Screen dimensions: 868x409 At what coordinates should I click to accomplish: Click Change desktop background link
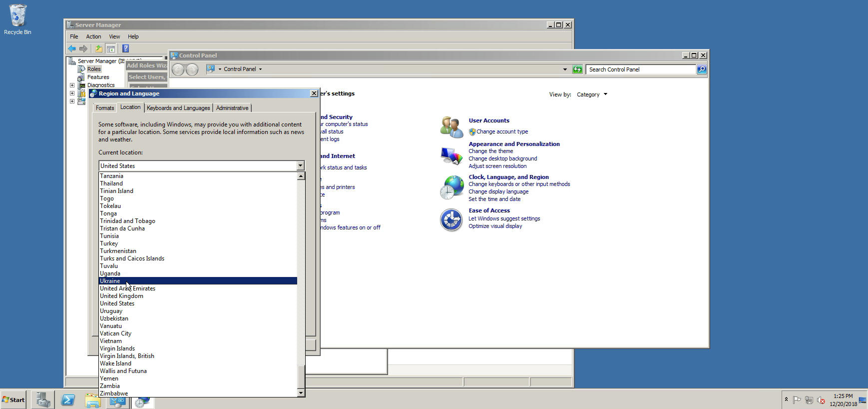pyautogui.click(x=502, y=158)
